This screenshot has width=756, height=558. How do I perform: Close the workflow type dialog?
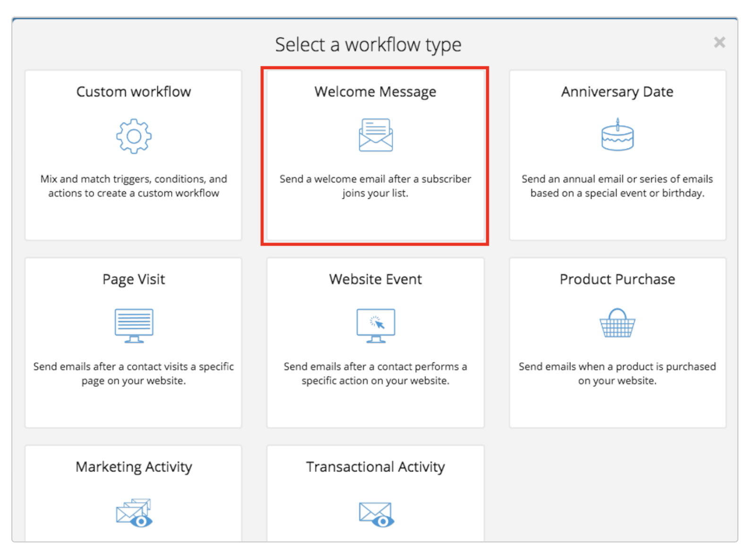(x=720, y=42)
